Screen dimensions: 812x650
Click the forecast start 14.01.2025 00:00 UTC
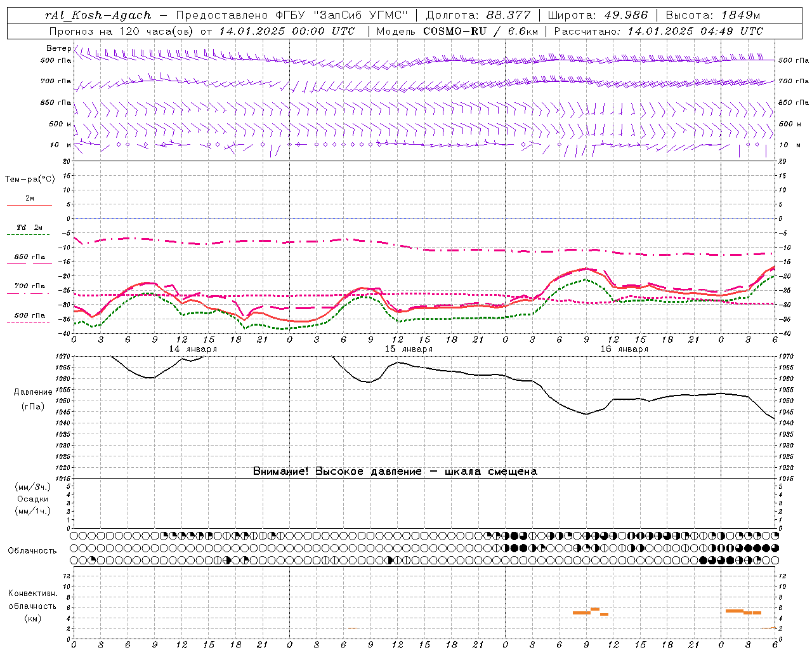[287, 31]
